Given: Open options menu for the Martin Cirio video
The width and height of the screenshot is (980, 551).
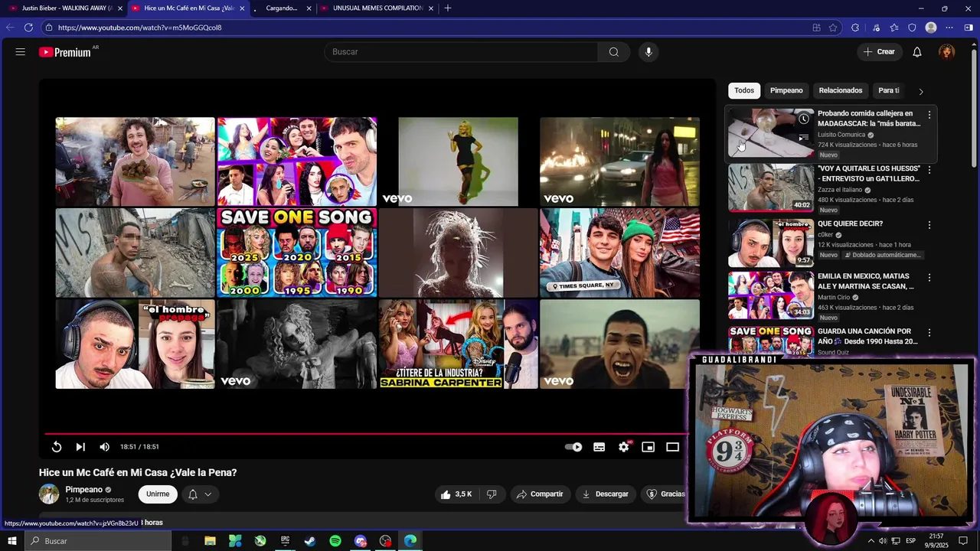Looking at the screenshot, I should 929,278.
